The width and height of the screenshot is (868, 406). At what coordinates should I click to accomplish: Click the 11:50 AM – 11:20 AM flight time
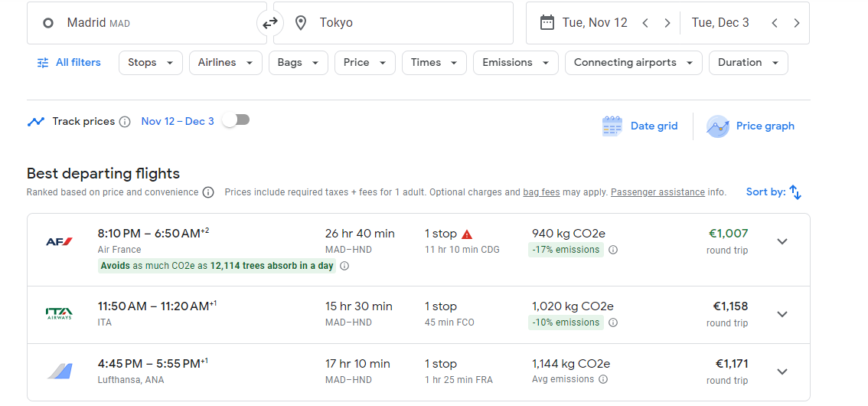tap(157, 306)
